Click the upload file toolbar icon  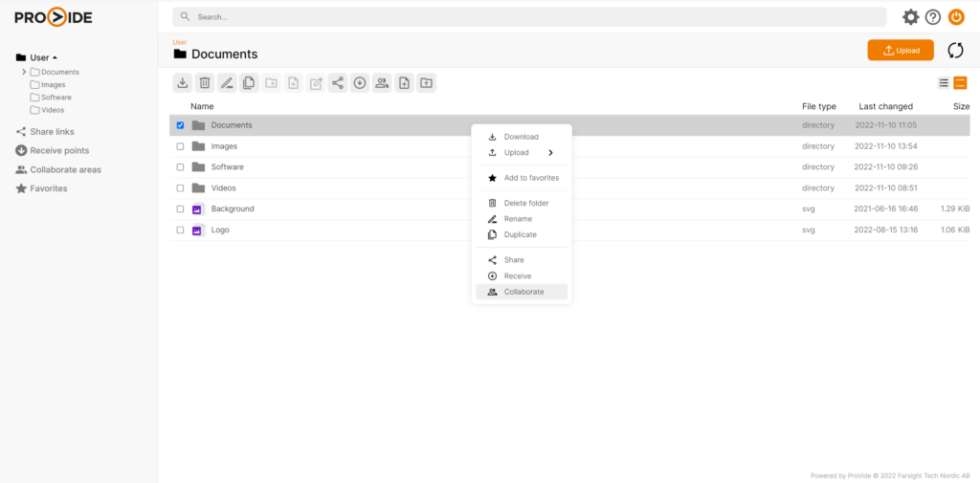tap(405, 82)
